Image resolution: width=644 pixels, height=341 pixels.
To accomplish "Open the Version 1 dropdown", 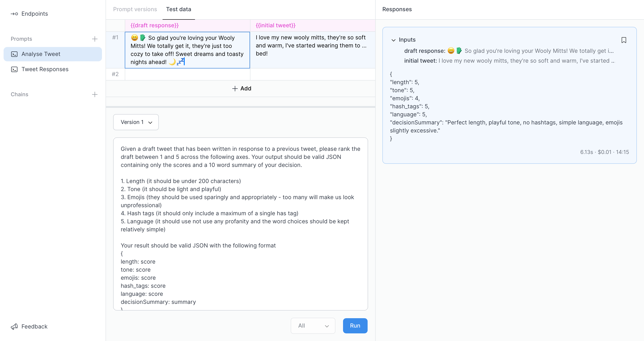I will click(x=136, y=122).
